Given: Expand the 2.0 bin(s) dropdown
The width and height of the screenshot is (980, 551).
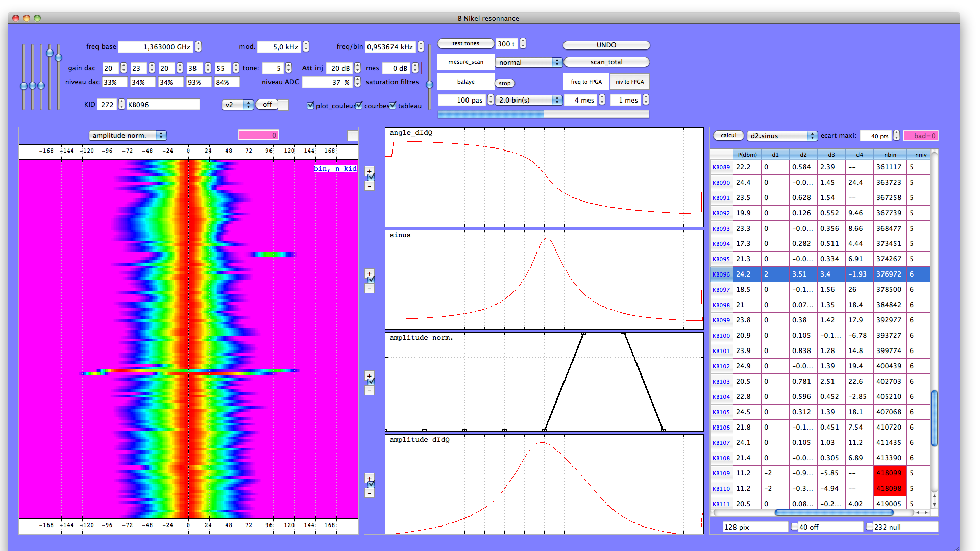Looking at the screenshot, I should tap(529, 100).
